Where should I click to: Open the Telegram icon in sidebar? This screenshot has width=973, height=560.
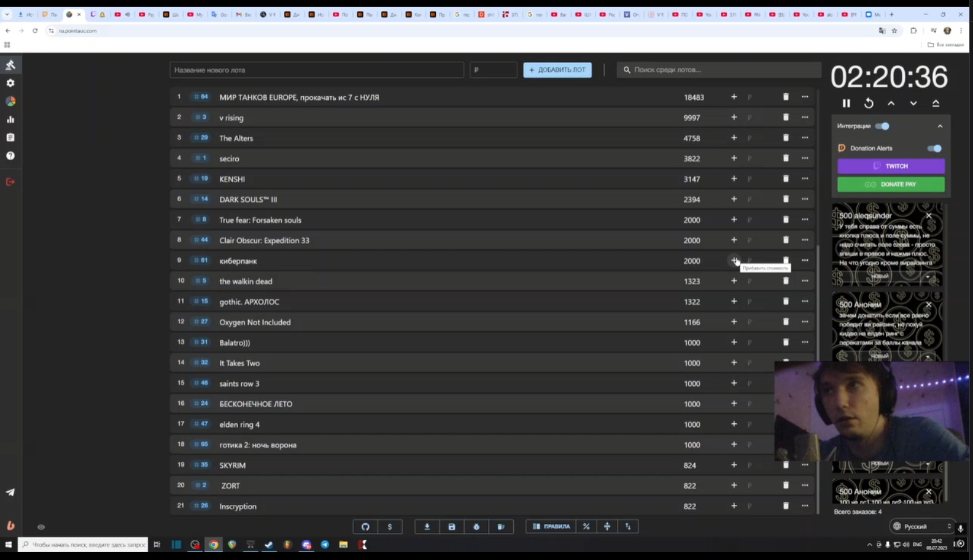coord(10,492)
